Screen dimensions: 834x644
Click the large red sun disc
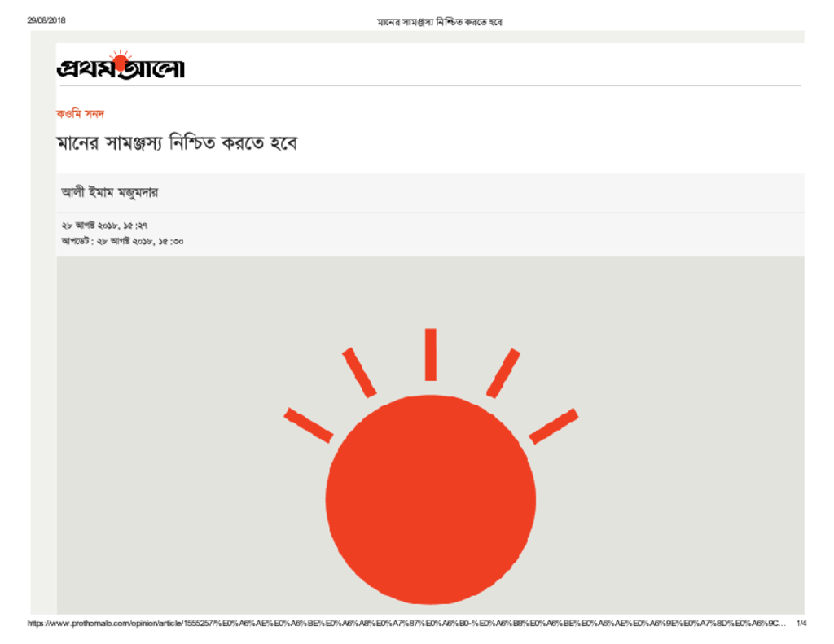[x=430, y=499]
